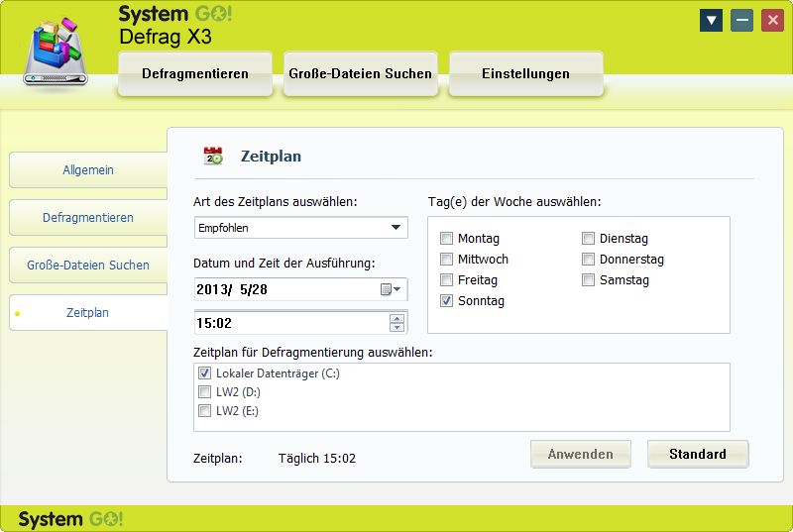793x532 pixels.
Task: Check the Samstag checkbox
Action: [588, 280]
